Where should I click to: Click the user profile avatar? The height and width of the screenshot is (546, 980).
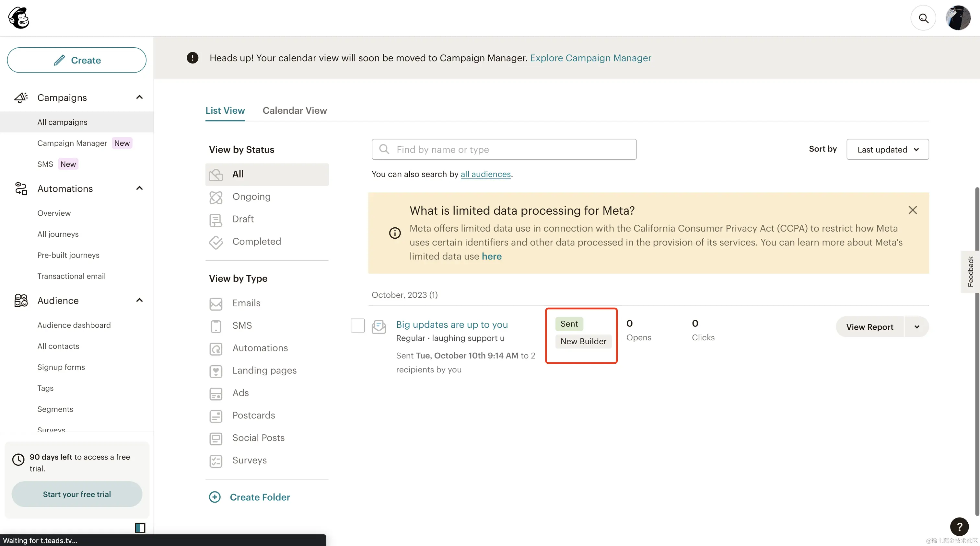tap(958, 18)
